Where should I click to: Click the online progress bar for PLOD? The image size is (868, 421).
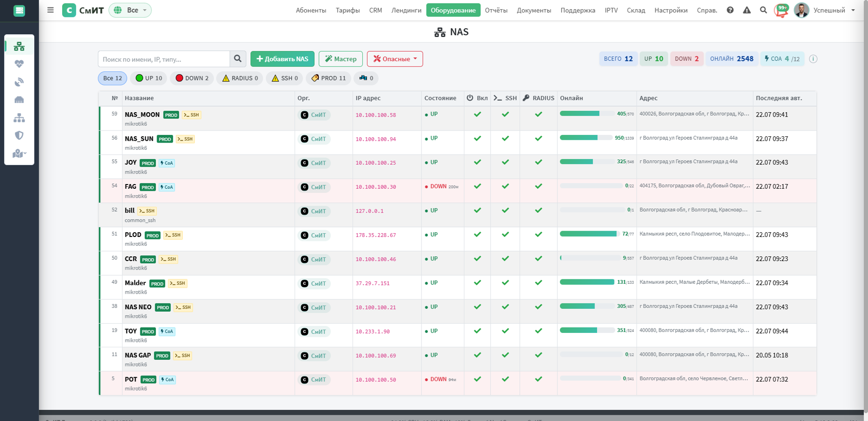[x=590, y=234]
